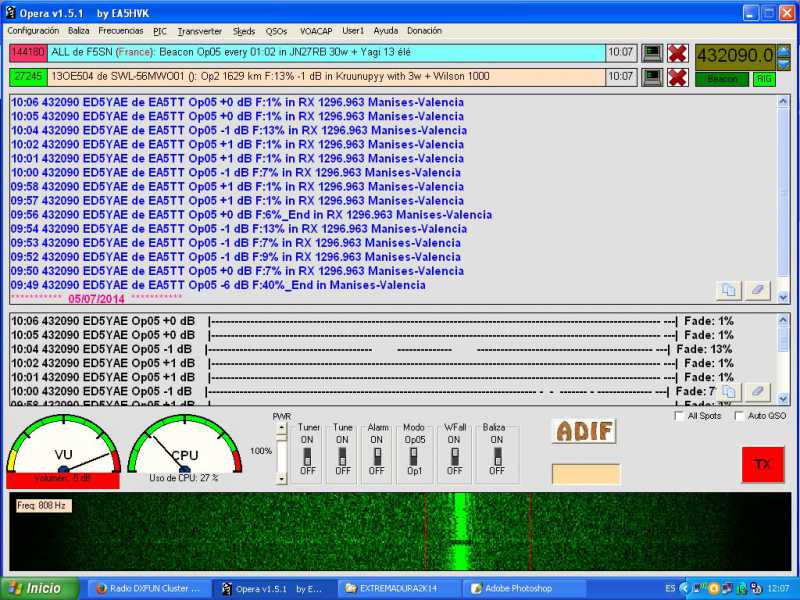Open the Donación menu
The image size is (800, 600).
[424, 31]
